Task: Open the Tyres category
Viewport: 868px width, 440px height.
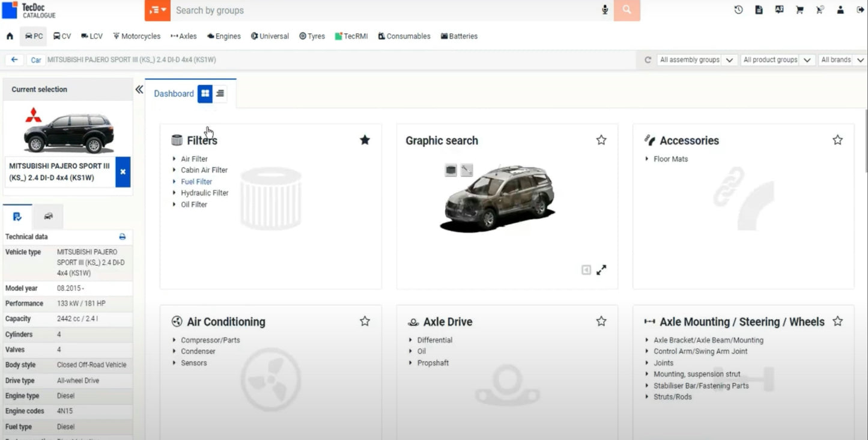Action: [x=312, y=36]
